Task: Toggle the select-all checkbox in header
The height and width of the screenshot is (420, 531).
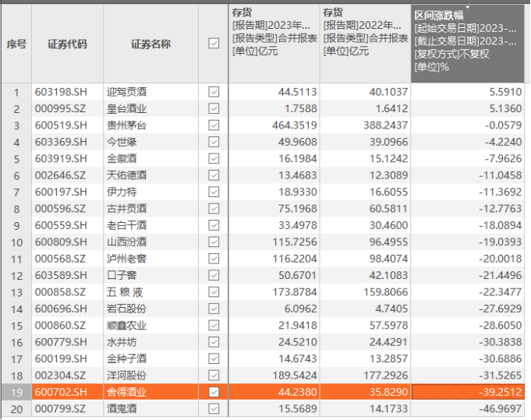Action: 214,44
